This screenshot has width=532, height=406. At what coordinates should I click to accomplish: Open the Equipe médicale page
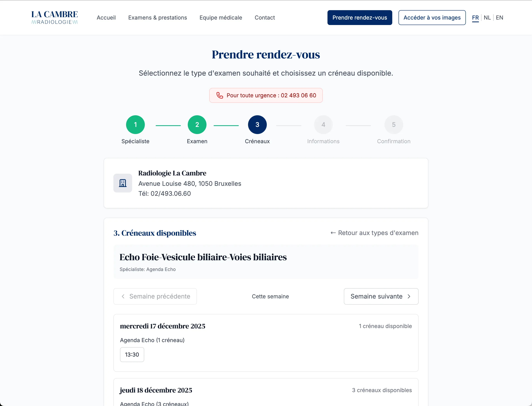click(x=221, y=17)
